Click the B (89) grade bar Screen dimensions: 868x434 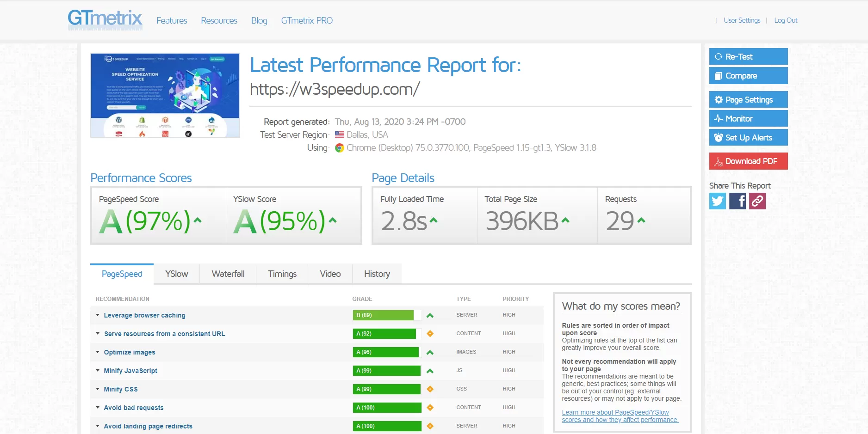[x=387, y=315]
